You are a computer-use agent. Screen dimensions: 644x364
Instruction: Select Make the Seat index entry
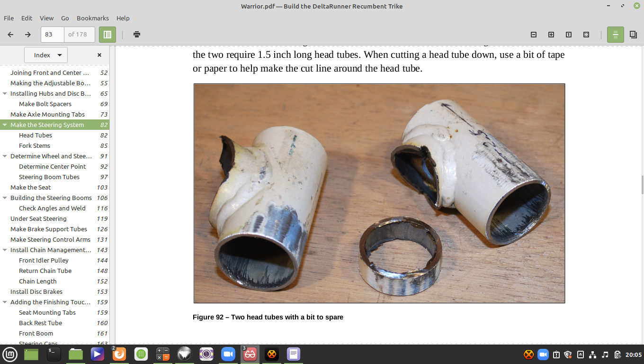(x=30, y=188)
